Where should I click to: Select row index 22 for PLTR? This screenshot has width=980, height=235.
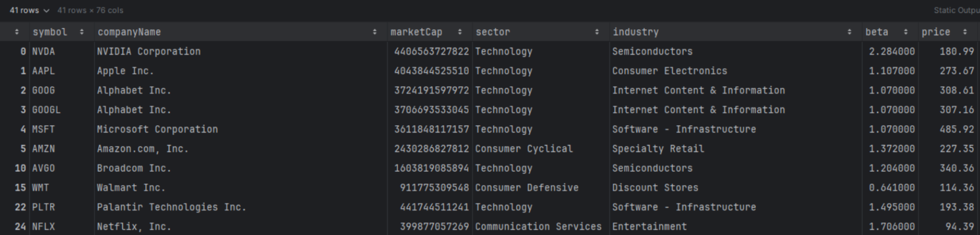coord(20,207)
